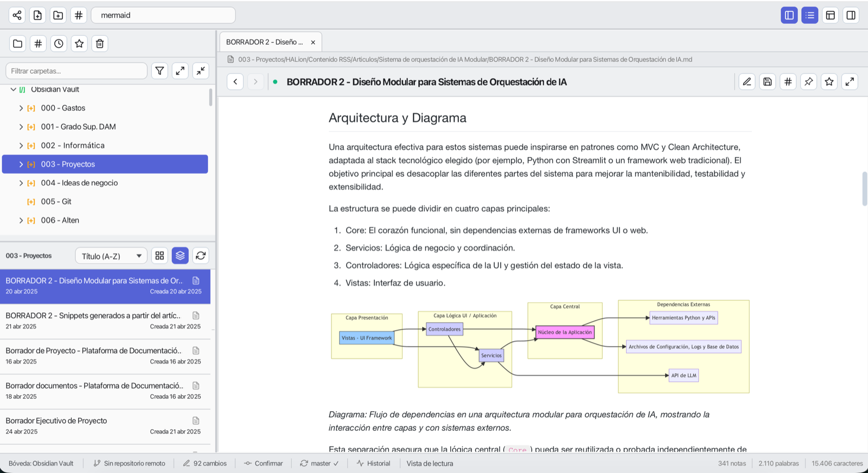
Task: Go forward with right chevron button
Action: click(256, 82)
